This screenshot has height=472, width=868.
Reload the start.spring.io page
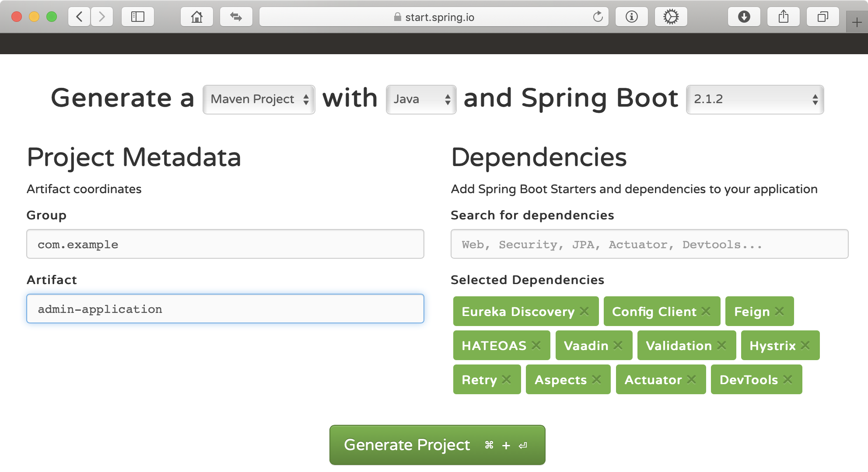(598, 17)
